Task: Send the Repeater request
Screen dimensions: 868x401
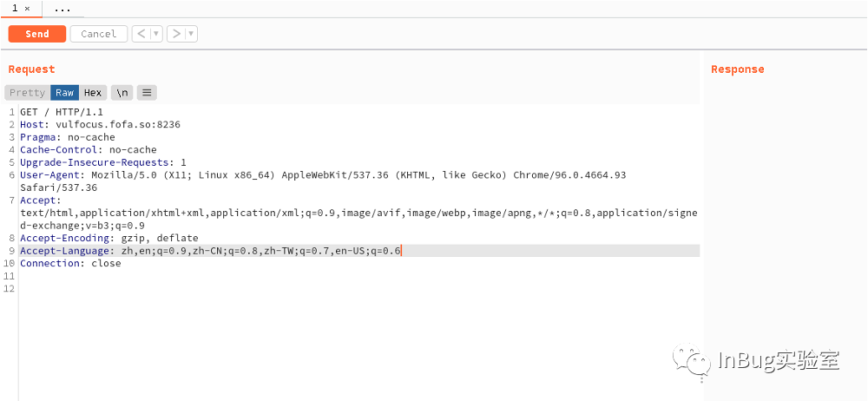Action: (x=37, y=34)
